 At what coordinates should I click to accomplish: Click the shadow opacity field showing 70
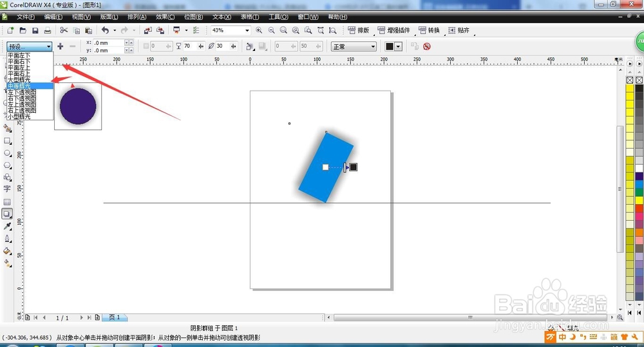click(190, 46)
